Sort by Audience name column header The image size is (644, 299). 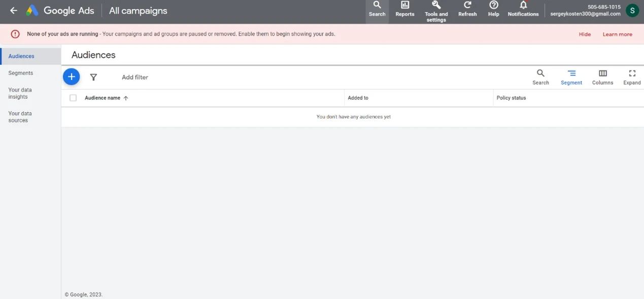pyautogui.click(x=103, y=98)
